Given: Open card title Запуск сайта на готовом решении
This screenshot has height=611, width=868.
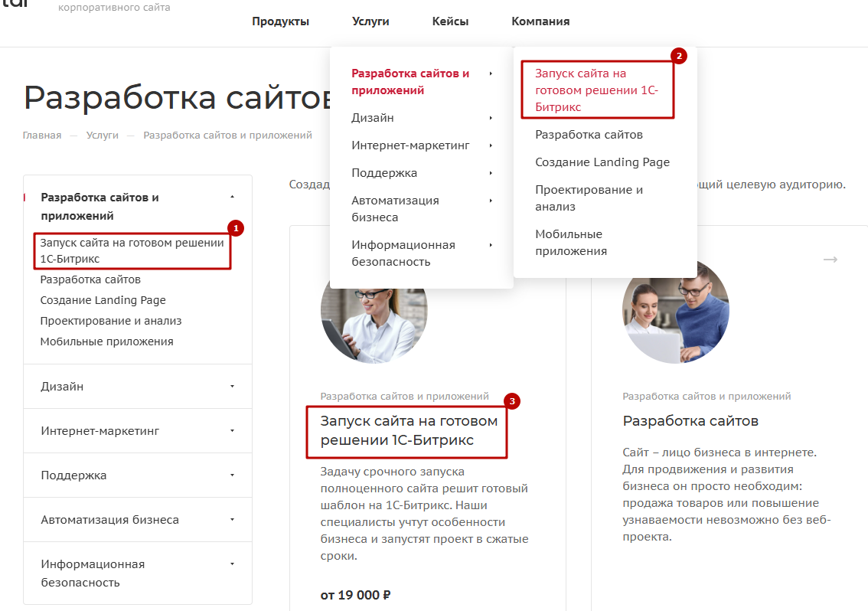Looking at the screenshot, I should coord(409,430).
